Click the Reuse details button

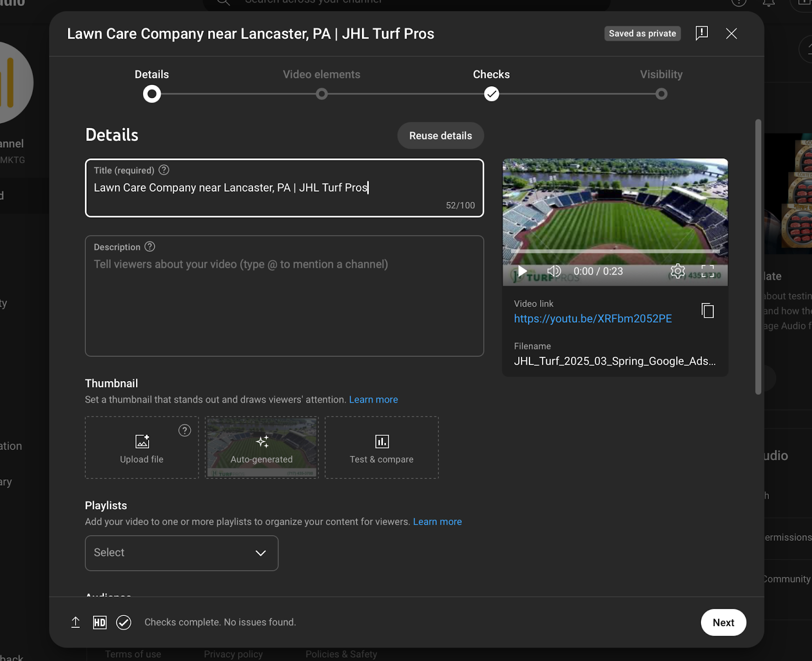441,135
